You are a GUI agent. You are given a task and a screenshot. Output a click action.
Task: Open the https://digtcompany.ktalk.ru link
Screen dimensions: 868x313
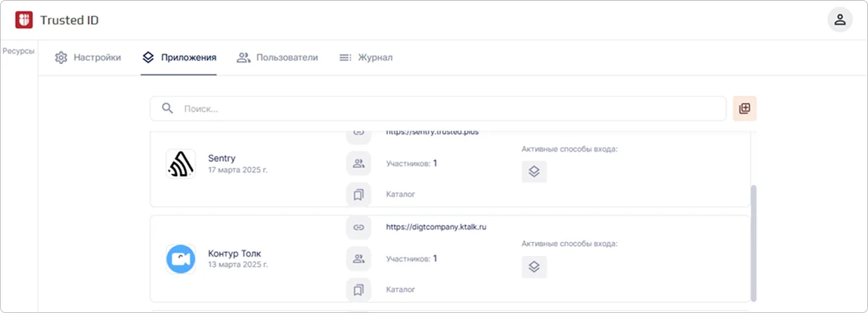(x=436, y=227)
